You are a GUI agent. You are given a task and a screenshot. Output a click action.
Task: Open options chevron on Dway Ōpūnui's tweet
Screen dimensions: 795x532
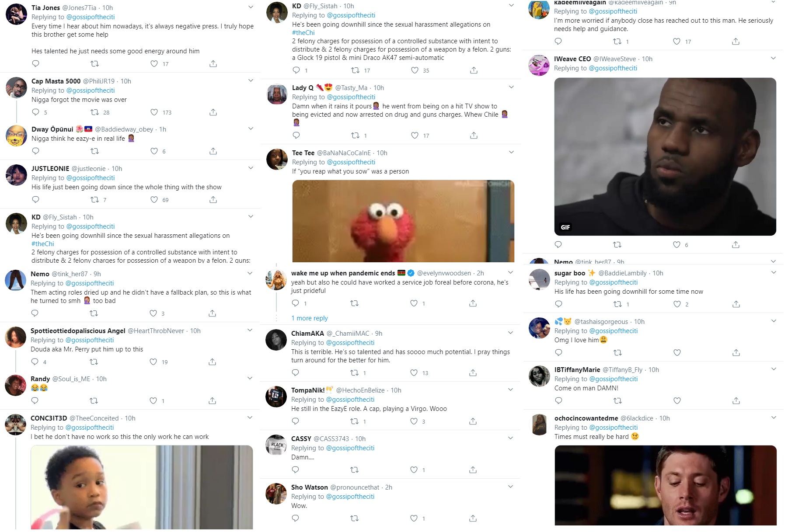click(x=251, y=129)
